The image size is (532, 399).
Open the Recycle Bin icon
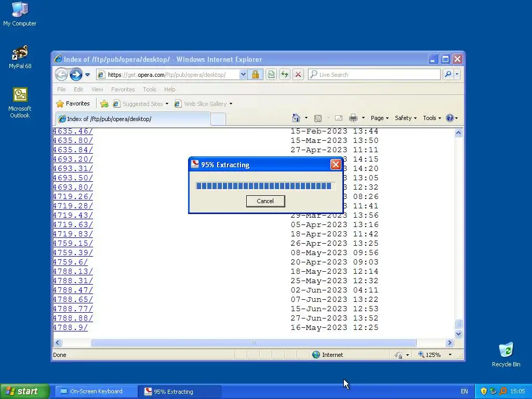(x=506, y=355)
